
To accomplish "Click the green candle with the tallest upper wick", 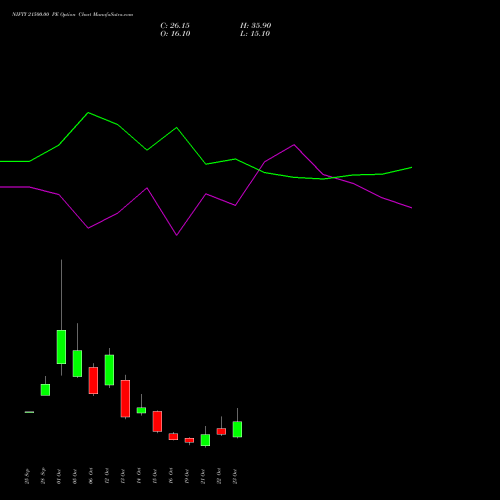I will [61, 347].
